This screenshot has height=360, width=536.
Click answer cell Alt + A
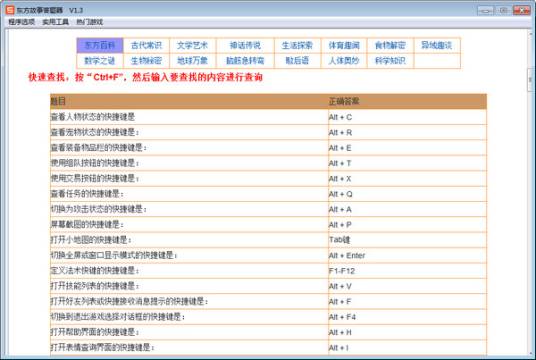(x=407, y=210)
